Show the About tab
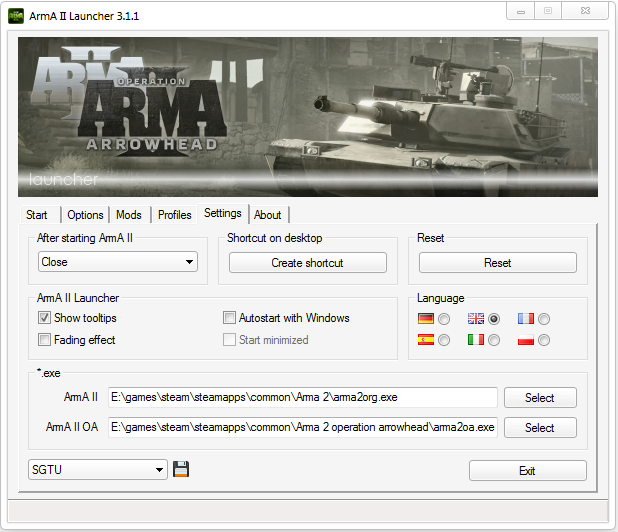Screen dimensions: 618x532 click(x=268, y=215)
